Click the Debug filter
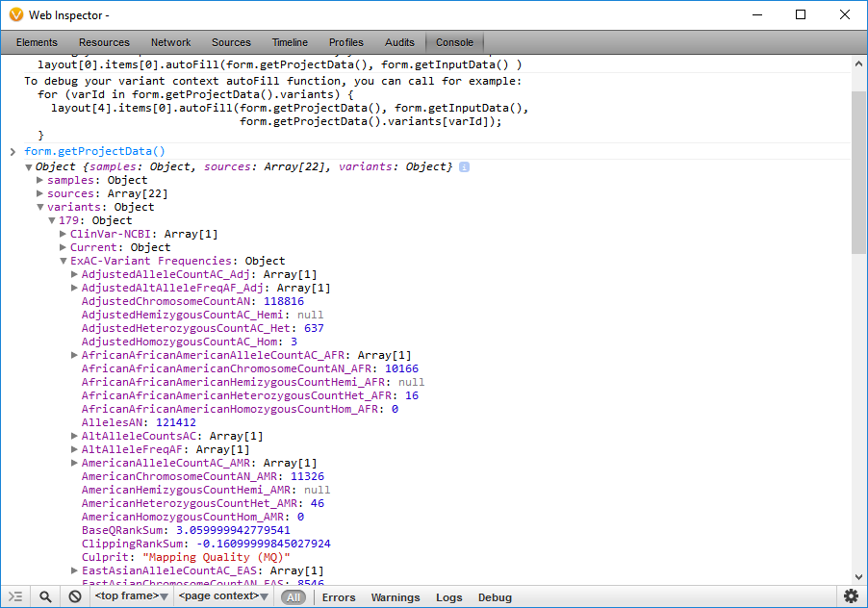This screenshot has width=868, height=608. tap(495, 597)
